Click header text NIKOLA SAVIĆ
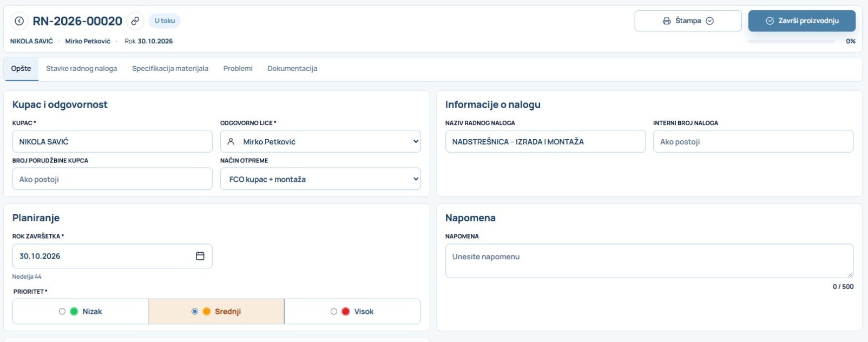This screenshot has height=342, width=868. tap(31, 41)
